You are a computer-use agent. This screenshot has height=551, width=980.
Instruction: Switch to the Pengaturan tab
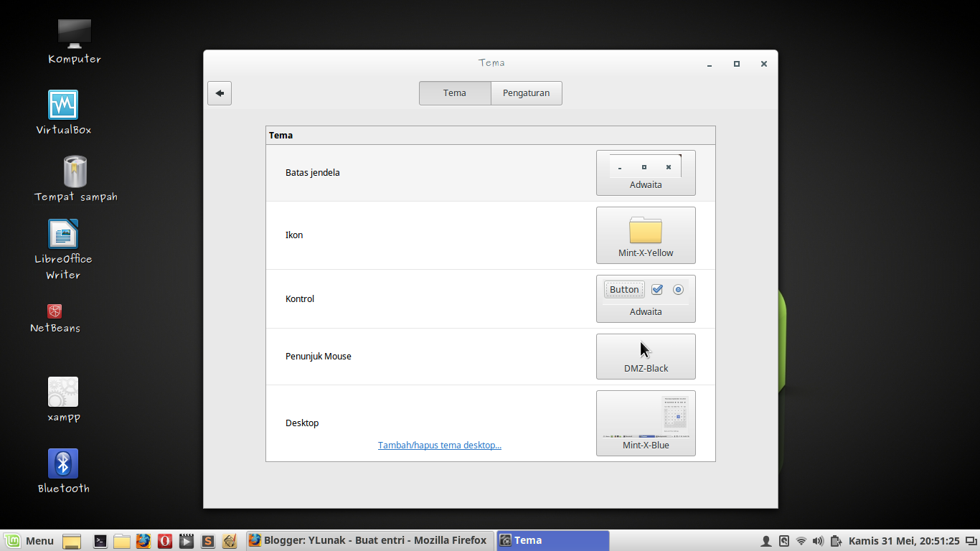[526, 93]
